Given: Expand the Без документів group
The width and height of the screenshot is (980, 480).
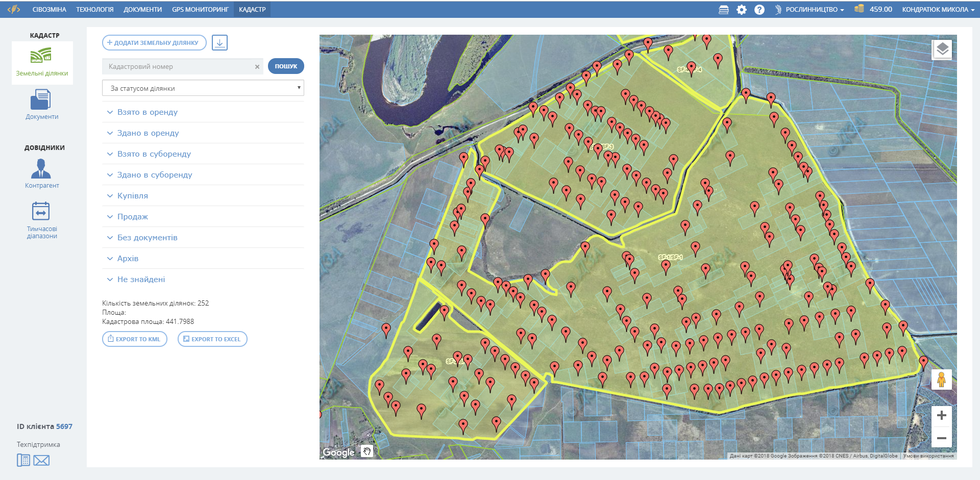Looking at the screenshot, I should [x=147, y=238].
